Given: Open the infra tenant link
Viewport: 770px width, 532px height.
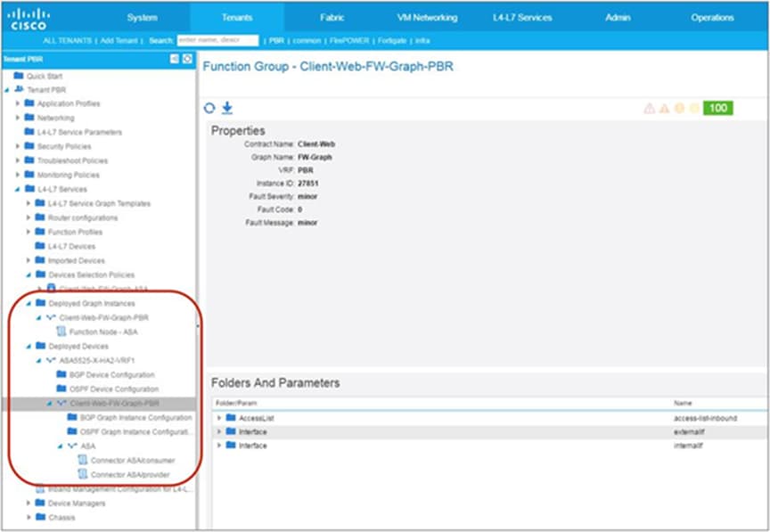Looking at the screenshot, I should pos(422,41).
